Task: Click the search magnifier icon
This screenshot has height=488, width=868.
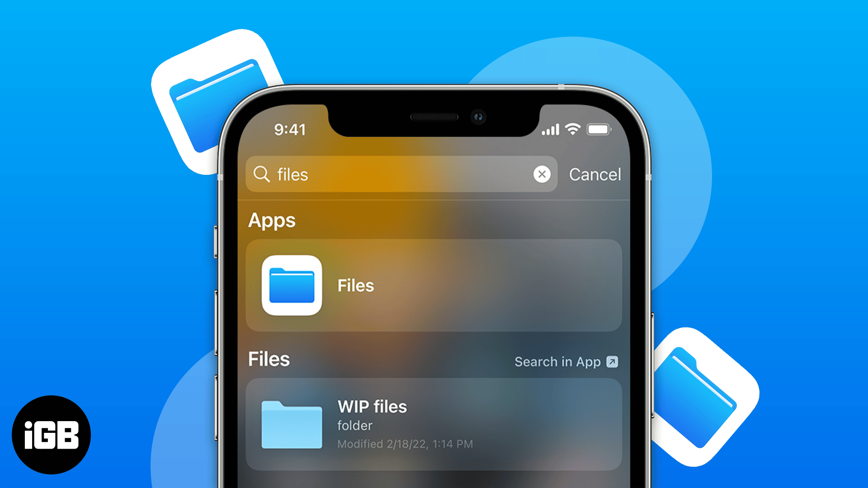Action: [x=262, y=174]
